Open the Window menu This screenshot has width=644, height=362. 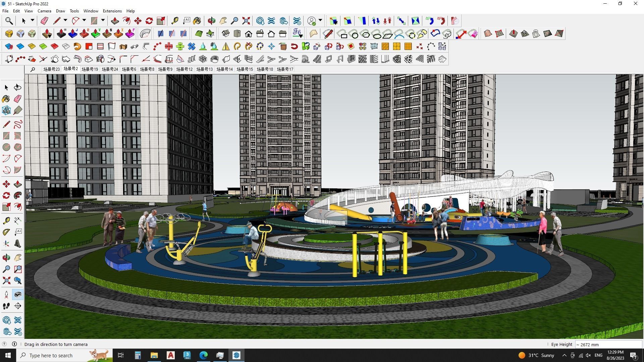pyautogui.click(x=91, y=11)
